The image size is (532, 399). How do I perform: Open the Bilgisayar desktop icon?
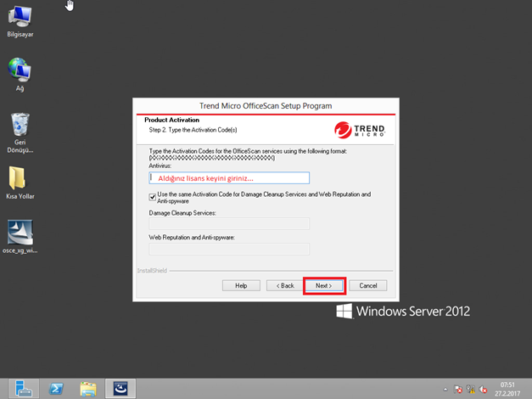[20, 21]
